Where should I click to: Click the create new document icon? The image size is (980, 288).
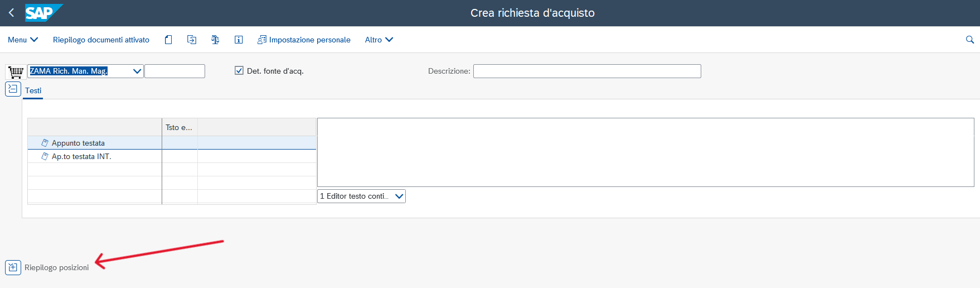(x=168, y=40)
